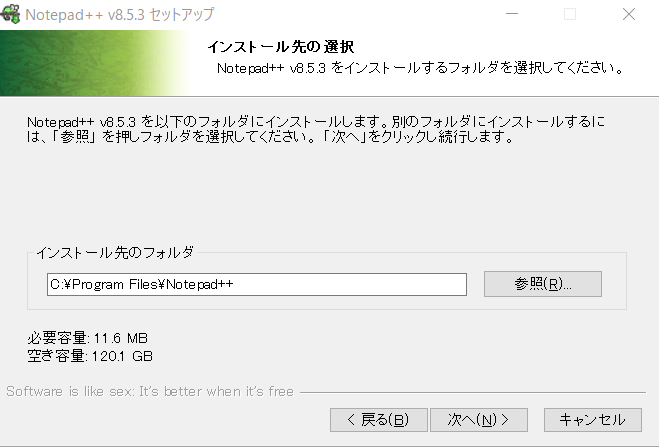The image size is (659, 447).
Task: Click the title bar text 'Notepad++ v8.5.3 セットアップ'
Action: [120, 15]
